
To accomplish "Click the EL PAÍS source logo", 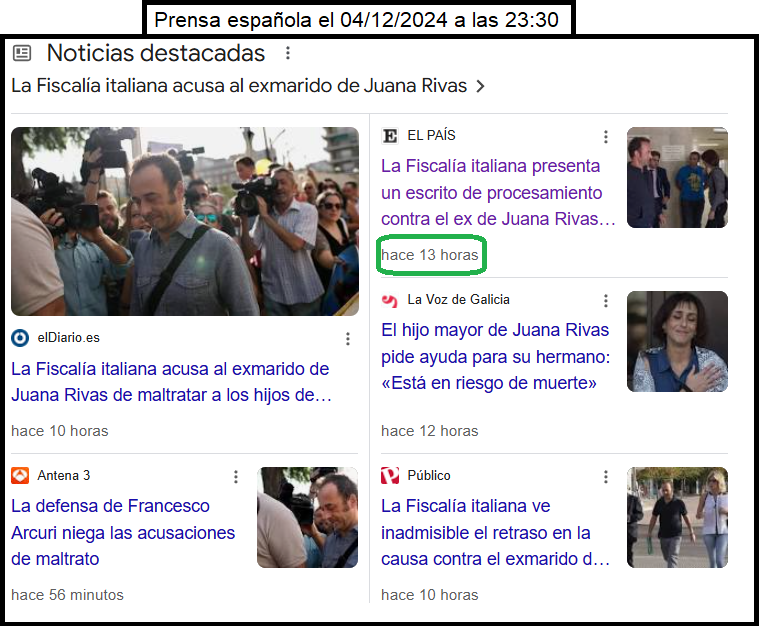I will tap(390, 136).
